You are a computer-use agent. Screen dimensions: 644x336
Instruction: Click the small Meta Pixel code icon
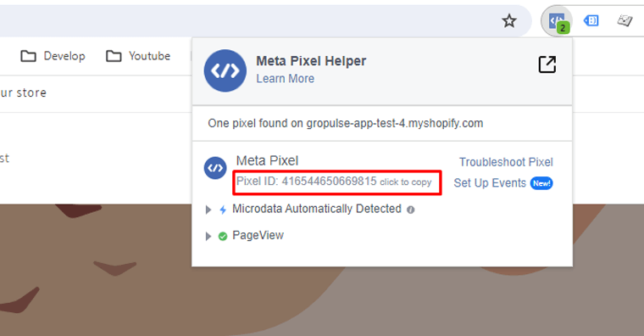(x=215, y=168)
